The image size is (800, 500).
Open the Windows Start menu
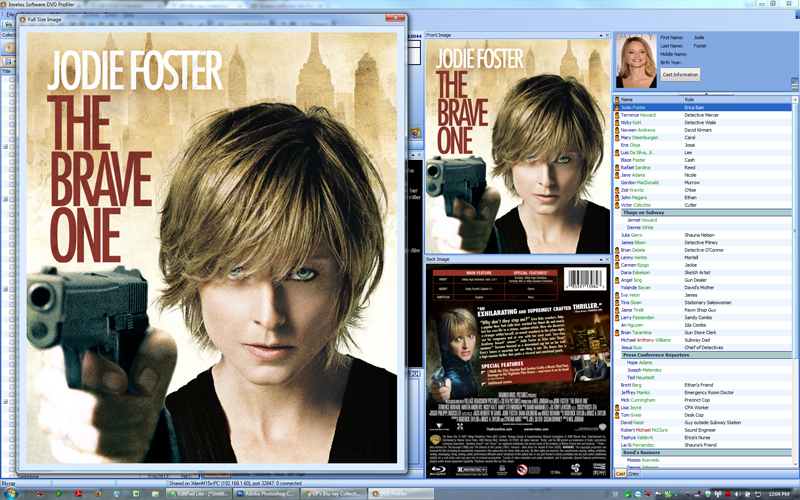coord(10,493)
